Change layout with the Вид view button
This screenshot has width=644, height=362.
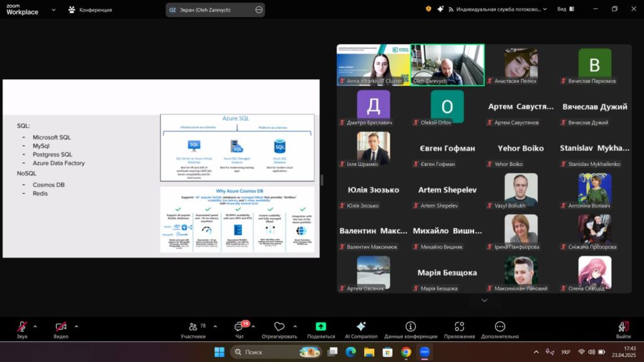pyautogui.click(x=565, y=9)
